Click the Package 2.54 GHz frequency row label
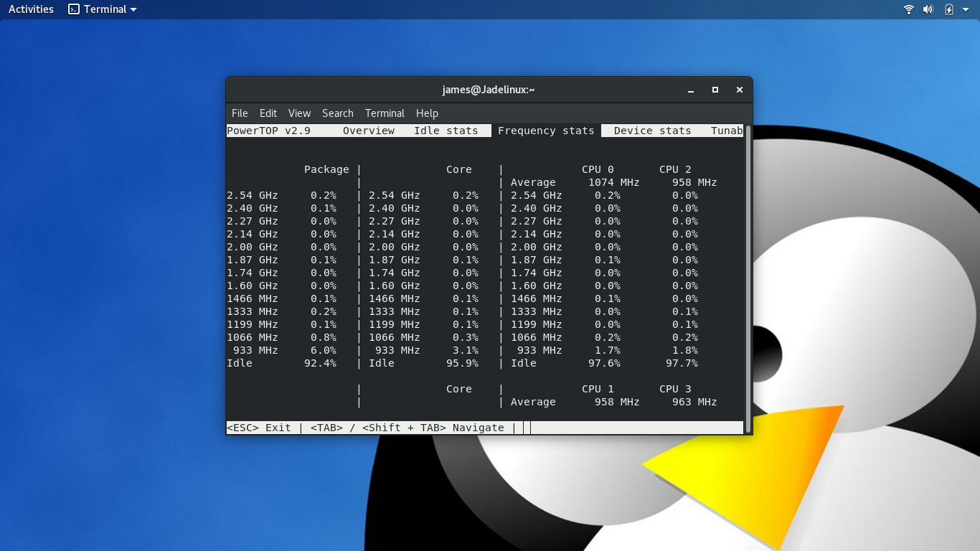Image resolution: width=980 pixels, height=551 pixels. (253, 195)
